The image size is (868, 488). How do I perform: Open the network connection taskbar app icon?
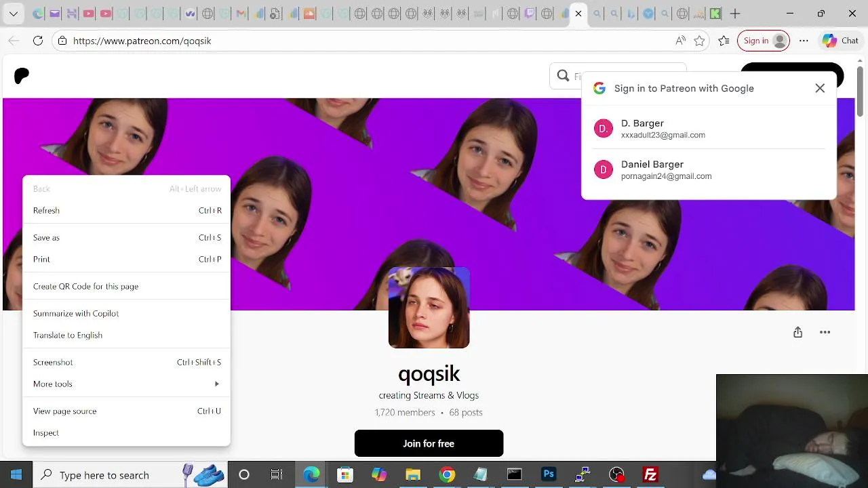coord(583,474)
